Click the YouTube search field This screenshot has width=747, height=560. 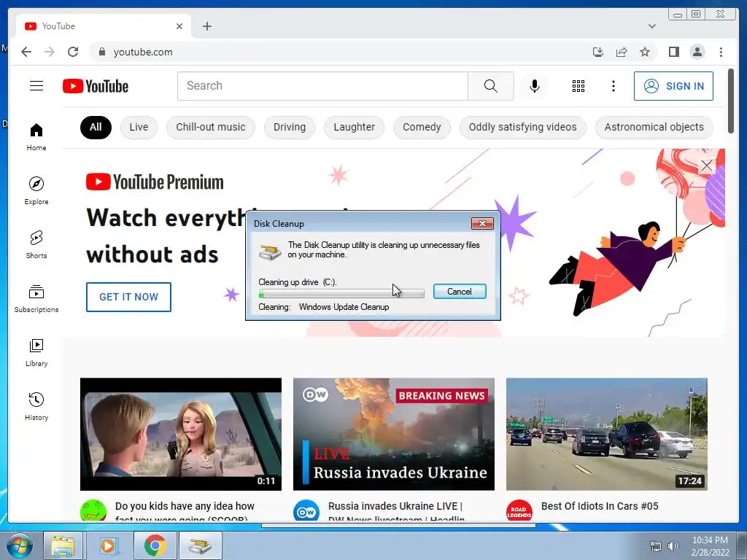(322, 86)
